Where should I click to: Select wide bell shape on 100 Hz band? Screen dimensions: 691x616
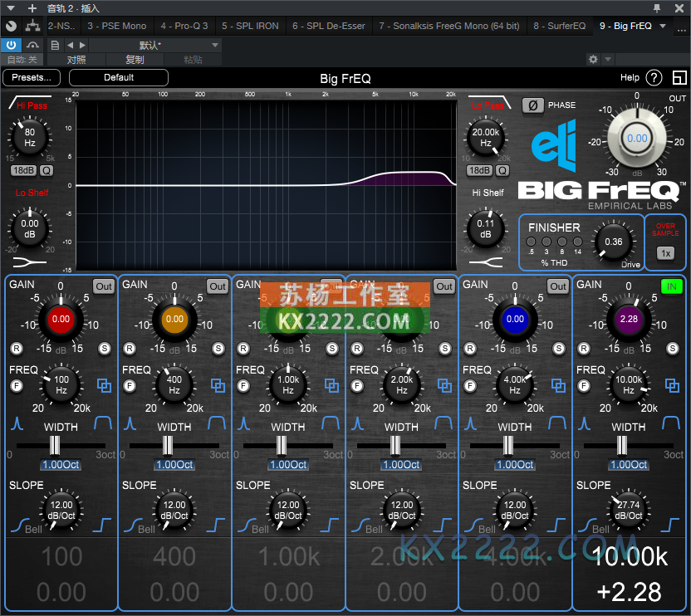coord(103,423)
